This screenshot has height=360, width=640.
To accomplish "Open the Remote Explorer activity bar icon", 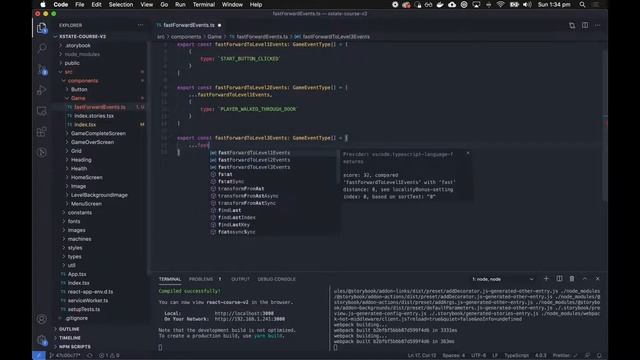I will coord(42,111).
